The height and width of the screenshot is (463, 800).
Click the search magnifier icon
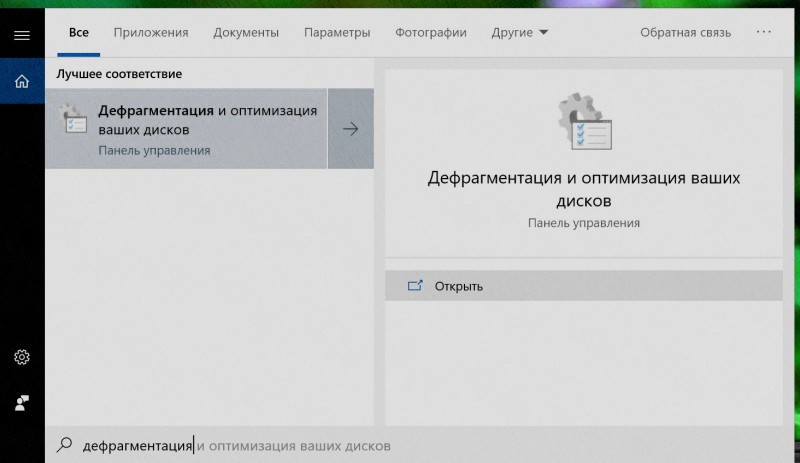click(64, 445)
